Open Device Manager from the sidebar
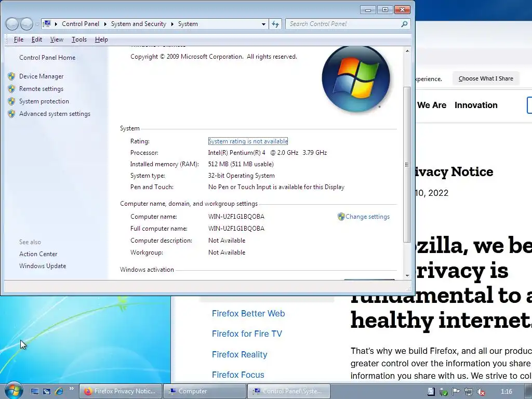 tap(41, 76)
